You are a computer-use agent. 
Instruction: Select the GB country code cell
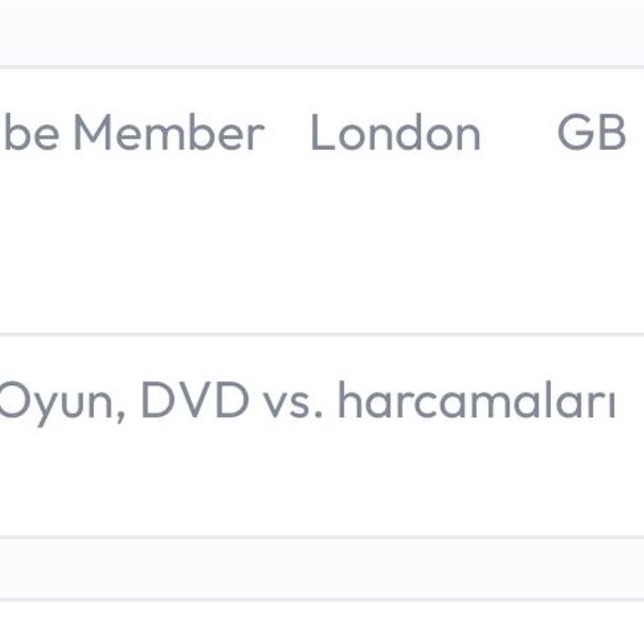pos(591,134)
